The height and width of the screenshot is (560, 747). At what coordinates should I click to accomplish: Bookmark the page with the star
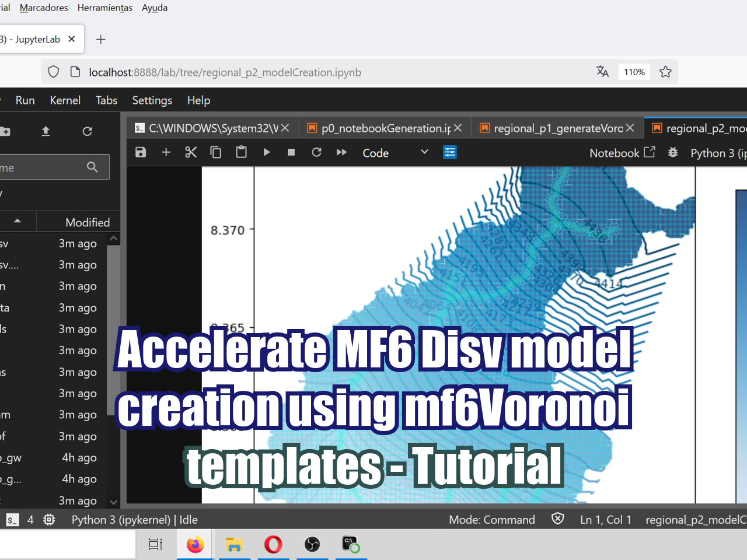click(665, 71)
